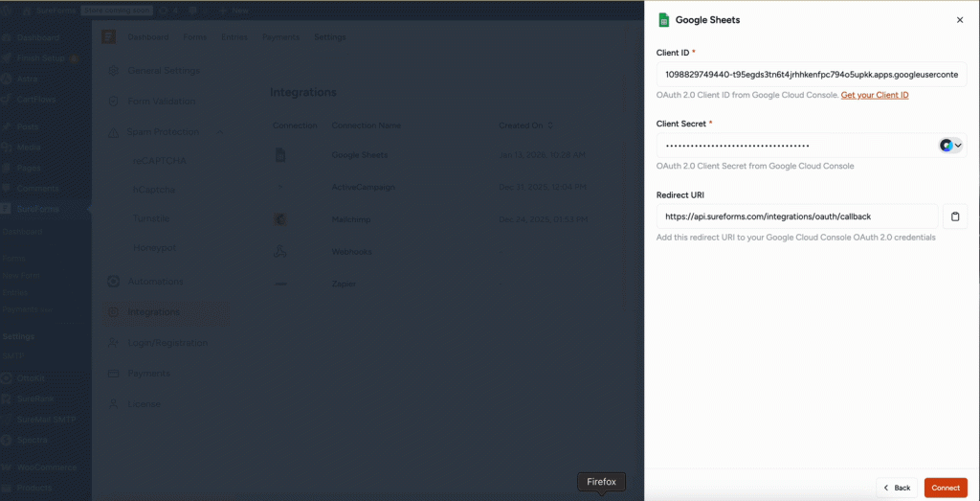Image resolution: width=980 pixels, height=501 pixels.
Task: Click the Zapier connection icon
Action: 280,285
